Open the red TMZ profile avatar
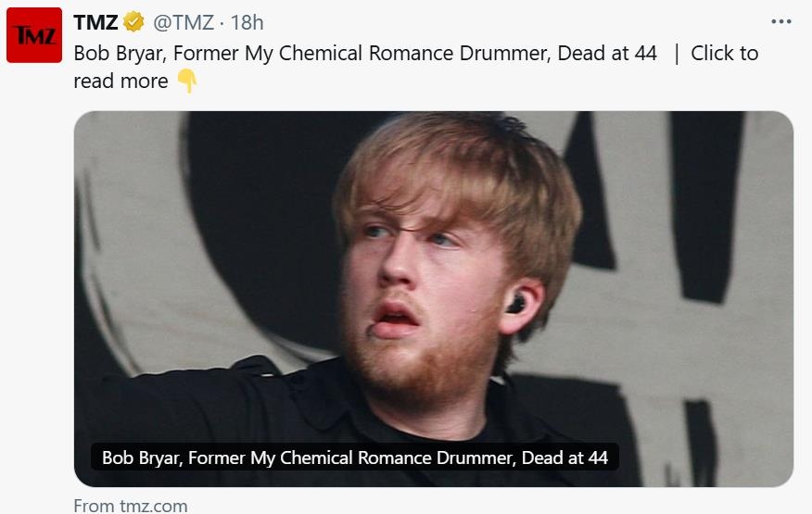This screenshot has height=514, width=812. [34, 34]
